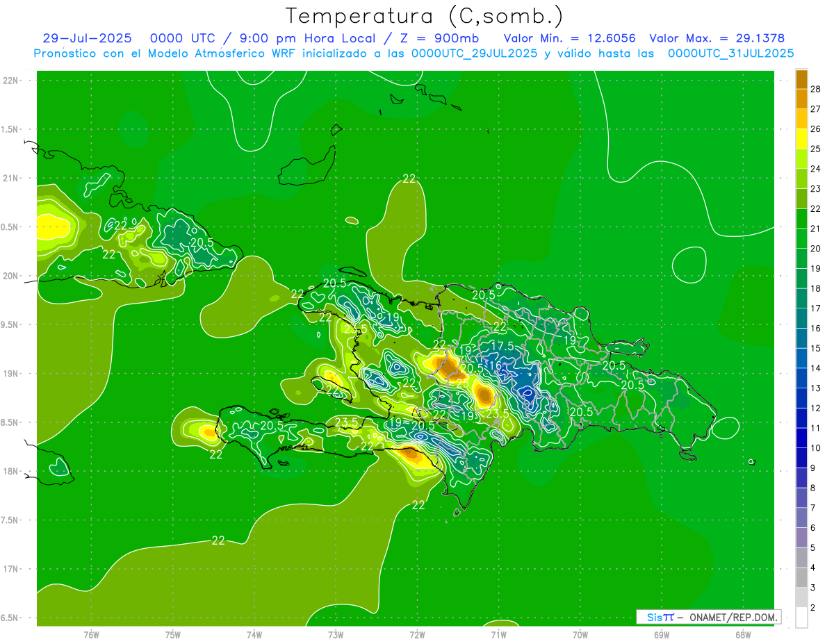Click the '71W' longitude axis label
834x644 pixels.
498,635
